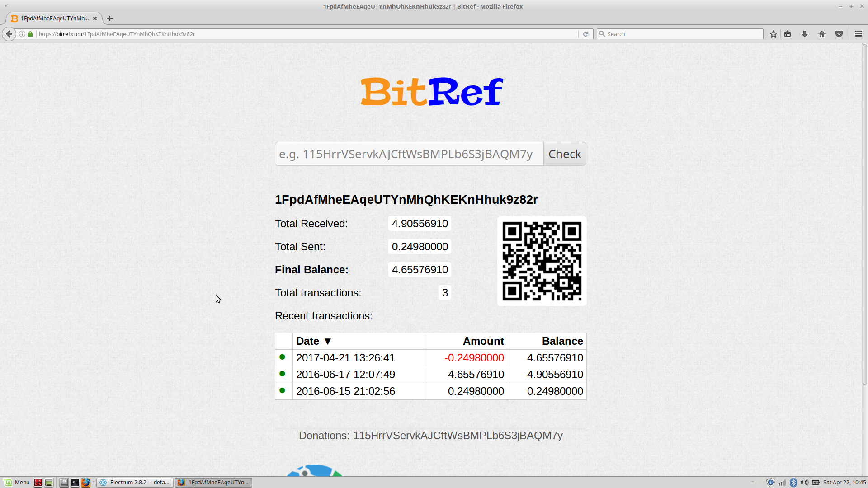
Task: Bookmark this page with star icon
Action: point(774,34)
